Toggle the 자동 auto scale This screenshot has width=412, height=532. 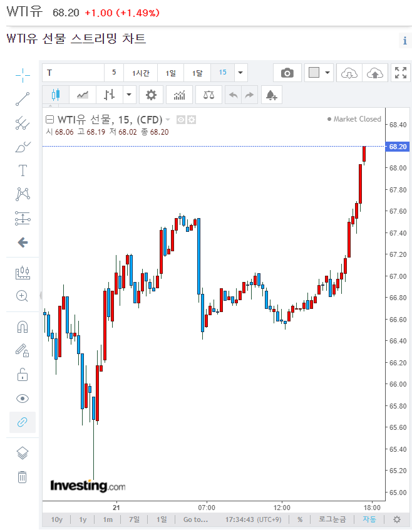click(369, 519)
